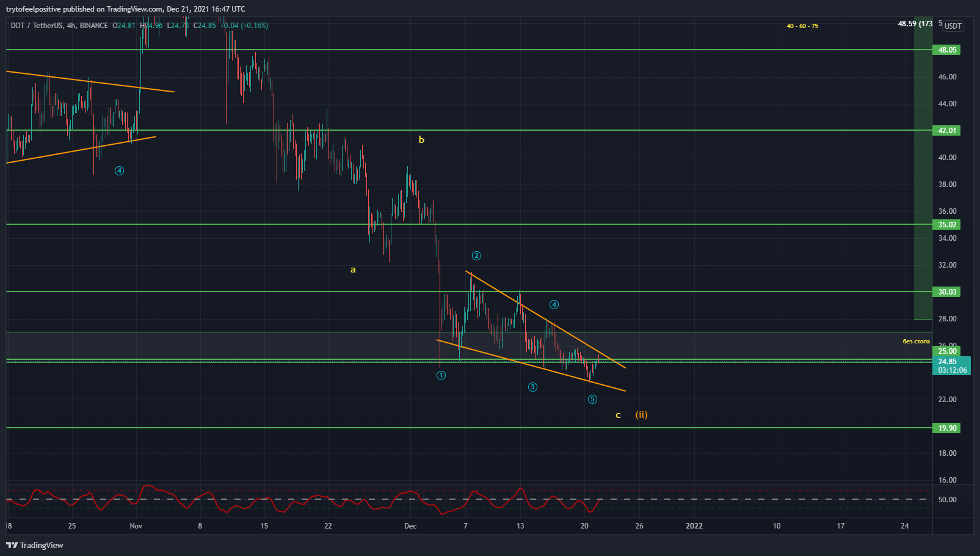980x556 pixels.
Task: Select the 25.00 green price level label
Action: pos(946,351)
